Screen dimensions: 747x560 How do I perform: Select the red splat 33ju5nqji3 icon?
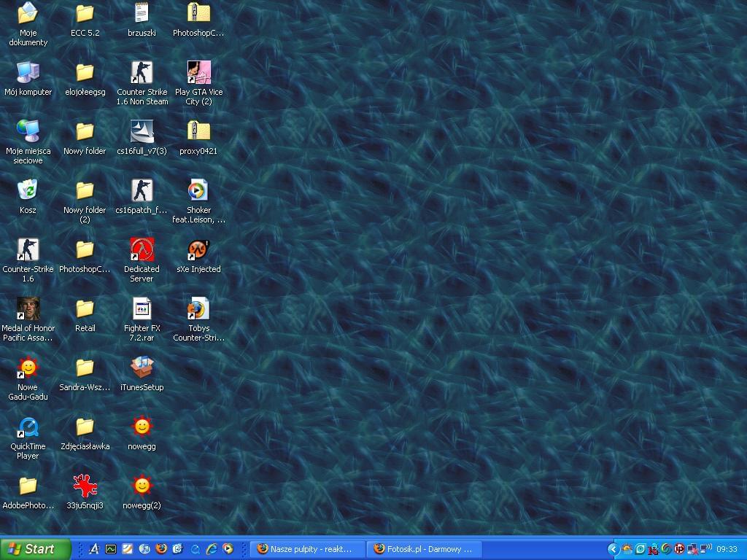85,492
